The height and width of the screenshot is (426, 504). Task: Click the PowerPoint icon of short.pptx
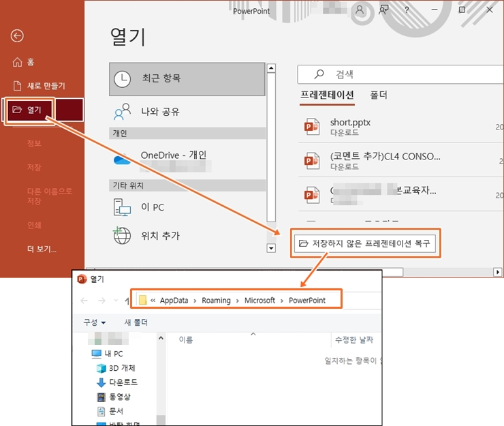pyautogui.click(x=311, y=127)
